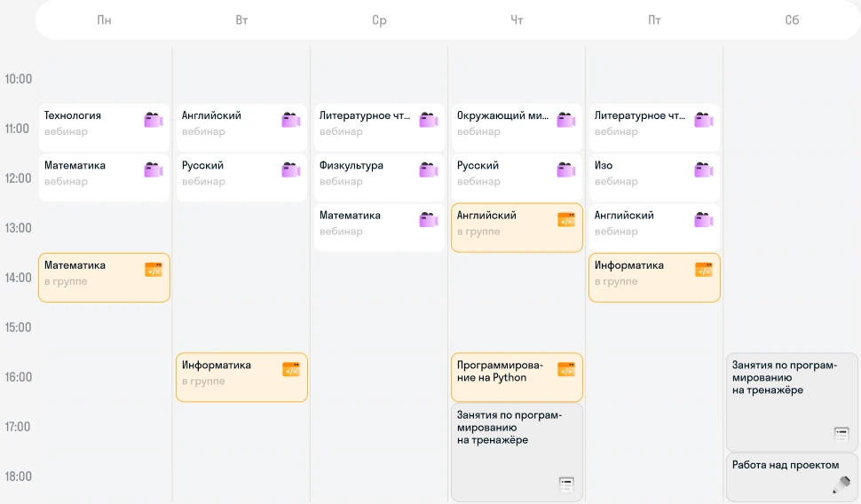Click the code icon on Monday group Математика
Image resolution: width=861 pixels, height=504 pixels.
click(154, 270)
